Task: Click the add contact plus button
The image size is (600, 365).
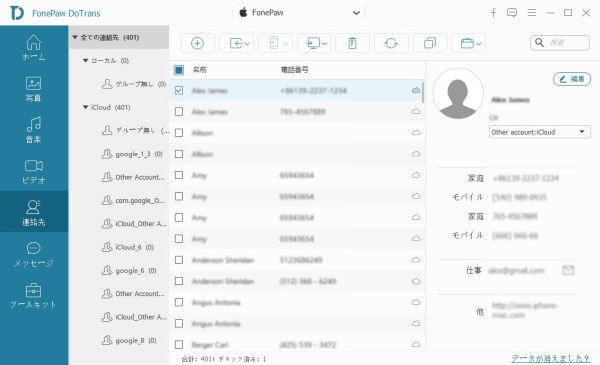Action: coord(197,43)
